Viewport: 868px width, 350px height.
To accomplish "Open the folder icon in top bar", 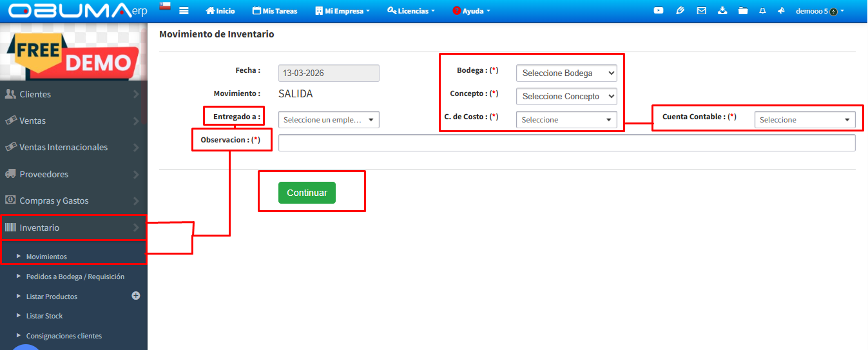I will tap(743, 11).
